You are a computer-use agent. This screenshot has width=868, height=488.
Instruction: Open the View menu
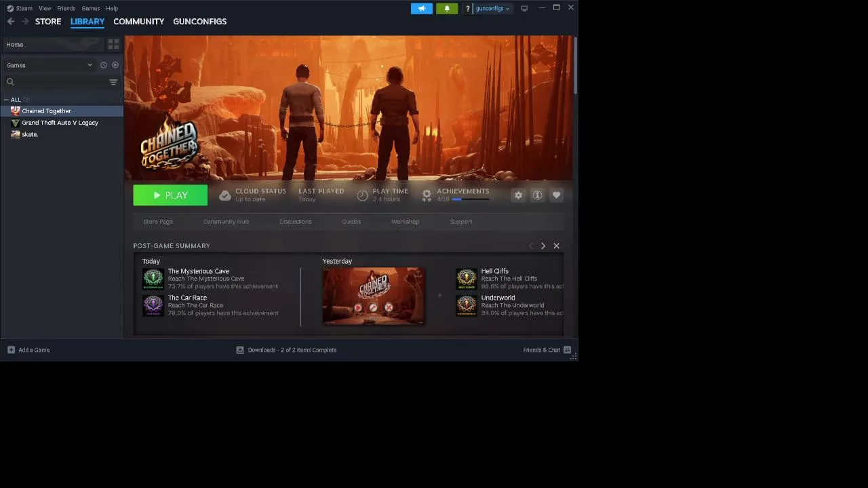45,8
